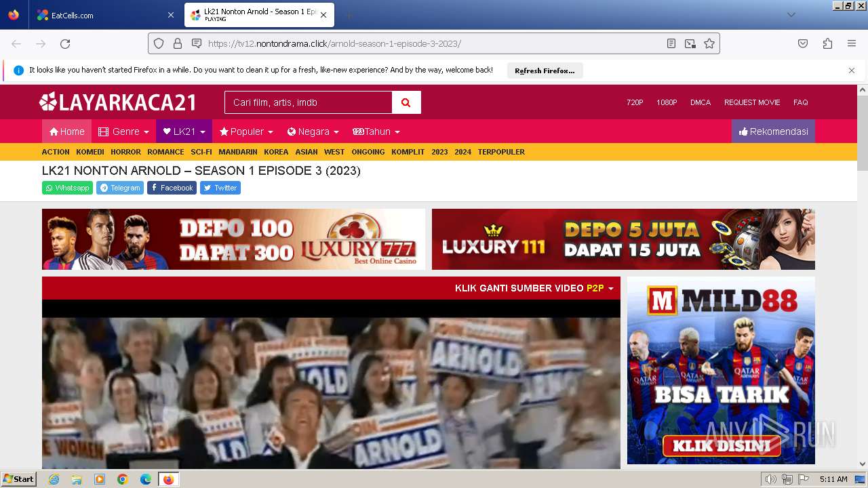Viewport: 868px width, 488px height.
Task: Click the red search magnifier button
Action: 406,102
